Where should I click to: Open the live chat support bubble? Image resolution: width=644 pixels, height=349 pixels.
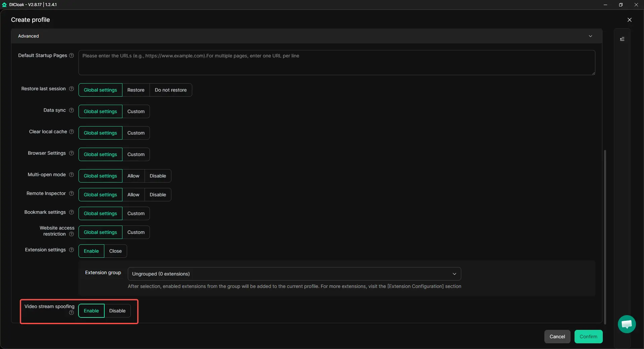click(x=627, y=324)
